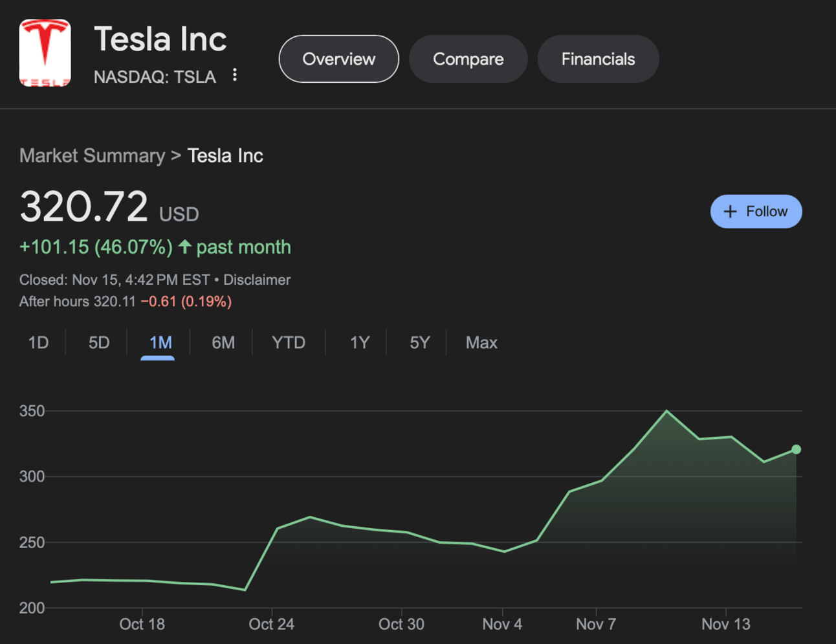
Task: Click the chart peak near 350
Action: (x=666, y=411)
